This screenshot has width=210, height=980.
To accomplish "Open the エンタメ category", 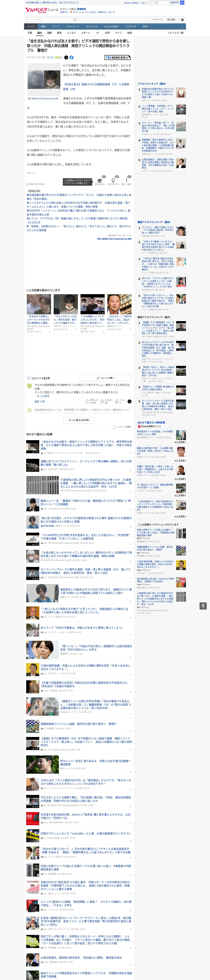I will pos(71,33).
